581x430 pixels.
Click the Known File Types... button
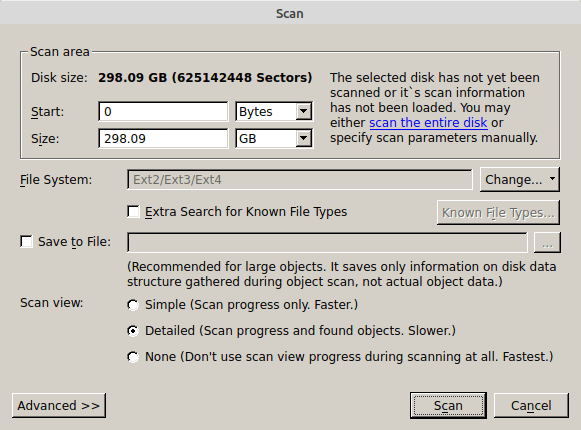(498, 213)
